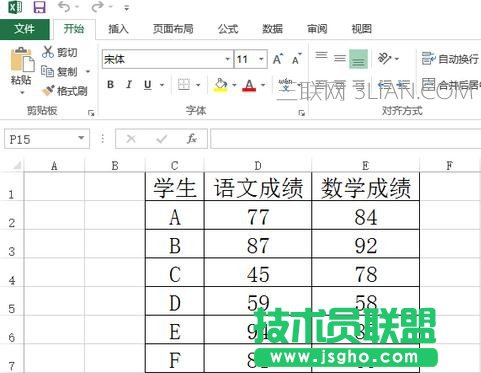Viewport: 481px width, 373px height.
Task: Switch to the 页面布局 tab
Action: [173, 29]
